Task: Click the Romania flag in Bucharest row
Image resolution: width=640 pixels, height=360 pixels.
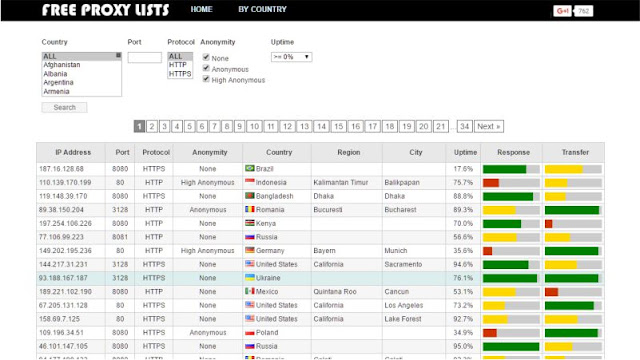Action: click(249, 209)
